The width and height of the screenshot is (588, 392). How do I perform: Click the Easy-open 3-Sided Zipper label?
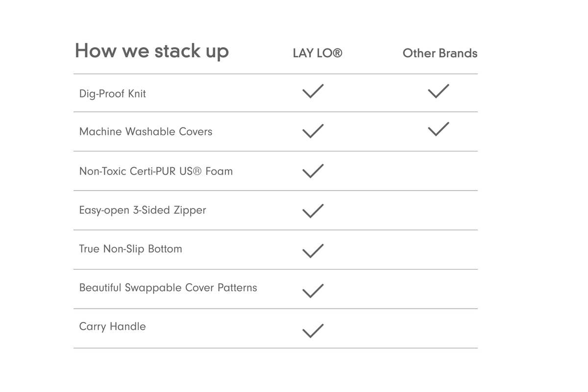(143, 210)
